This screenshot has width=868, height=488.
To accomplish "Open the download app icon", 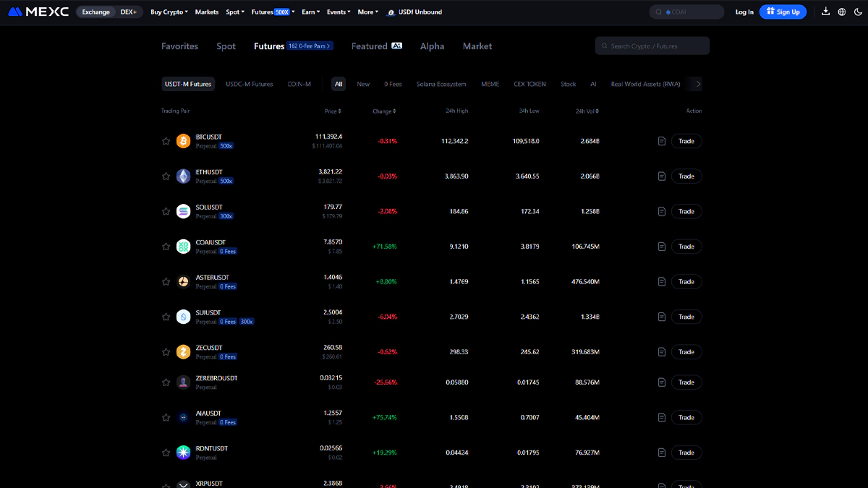I will click(x=826, y=12).
